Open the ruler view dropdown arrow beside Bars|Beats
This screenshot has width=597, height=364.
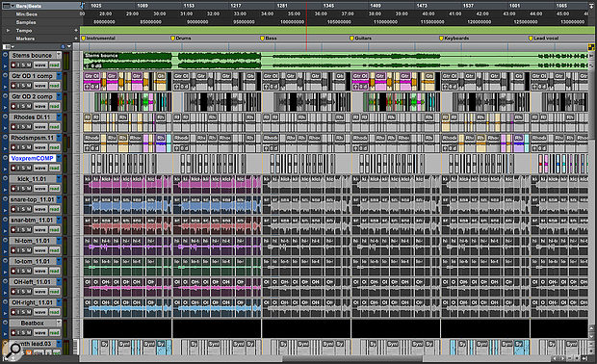[13, 6]
